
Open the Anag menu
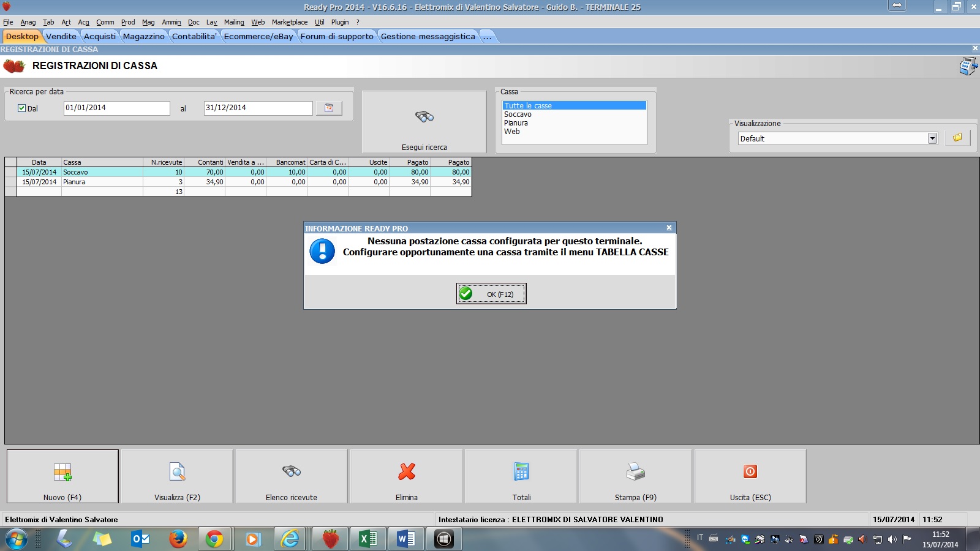click(x=28, y=22)
